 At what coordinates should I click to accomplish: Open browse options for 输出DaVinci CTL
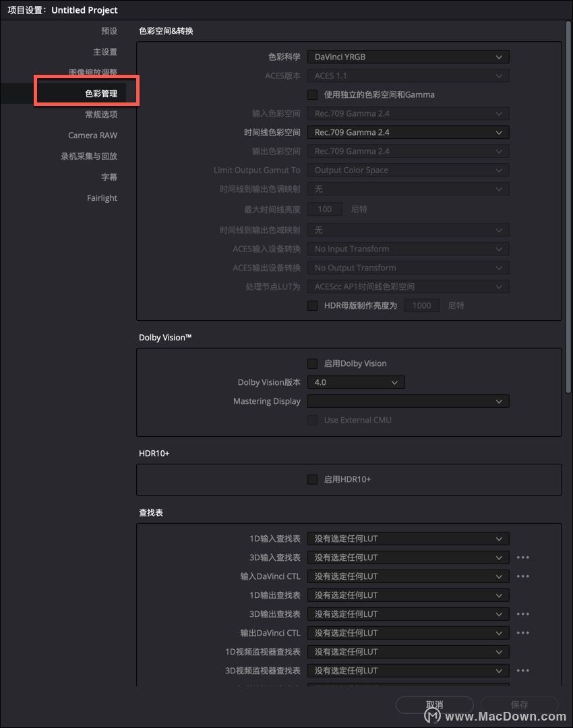click(523, 633)
